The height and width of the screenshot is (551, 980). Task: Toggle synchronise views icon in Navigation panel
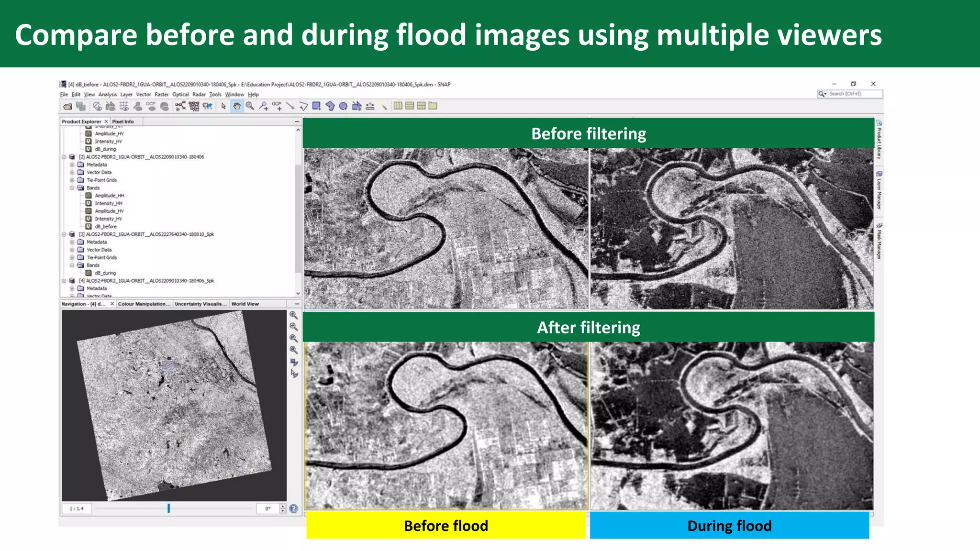click(294, 362)
